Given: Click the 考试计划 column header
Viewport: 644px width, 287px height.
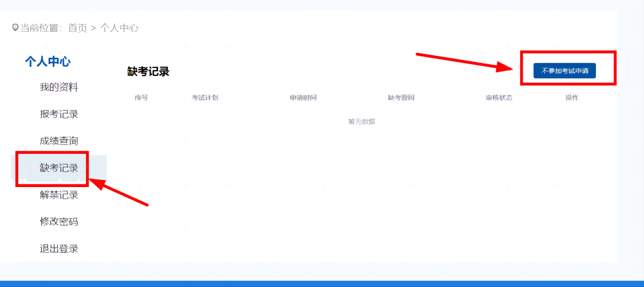Looking at the screenshot, I should (205, 98).
